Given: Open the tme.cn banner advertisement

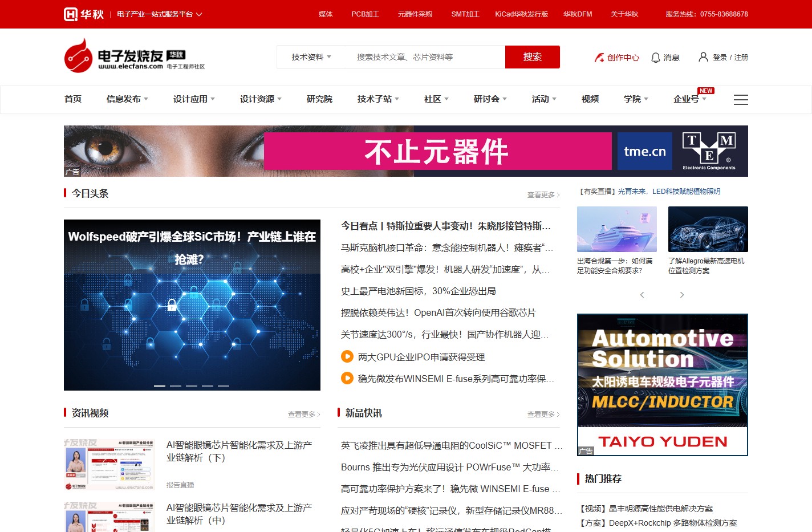Looking at the screenshot, I should [x=406, y=151].
